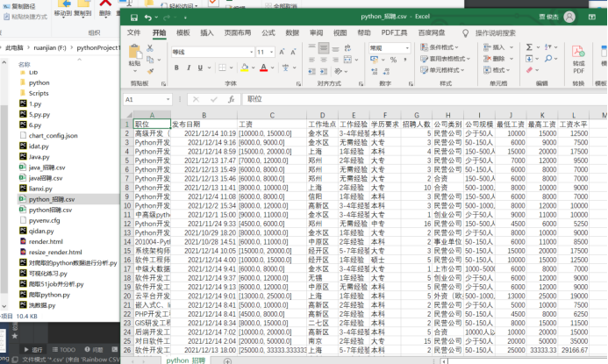Open the font name dropdown
This screenshot has width=608, height=364.
point(251,52)
